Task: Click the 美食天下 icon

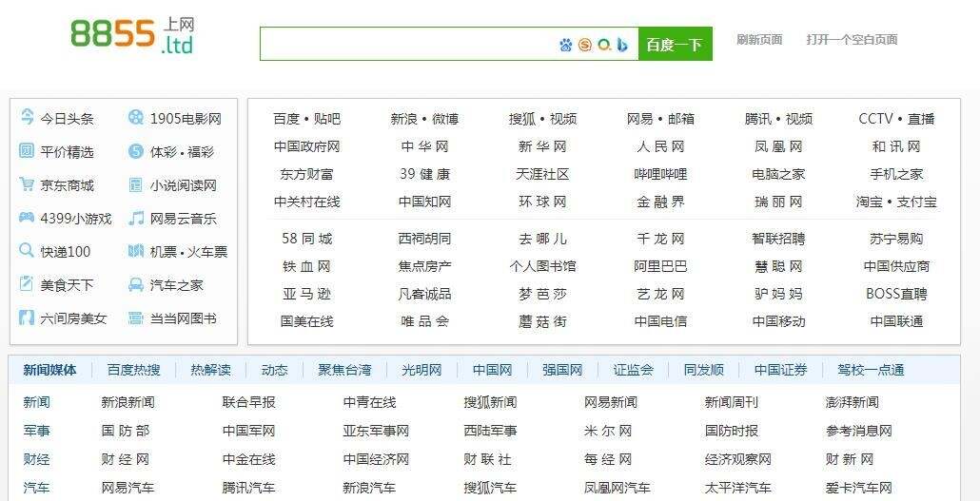Action: click(27, 283)
